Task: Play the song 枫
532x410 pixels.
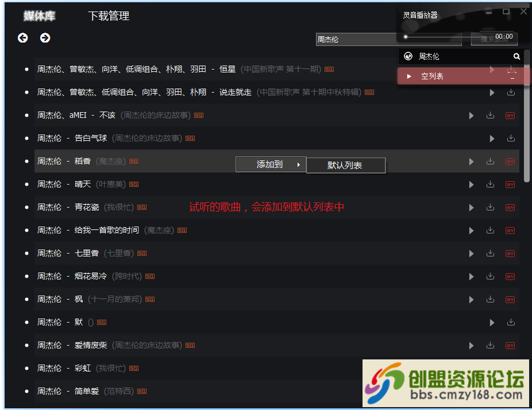Action: coord(471,300)
